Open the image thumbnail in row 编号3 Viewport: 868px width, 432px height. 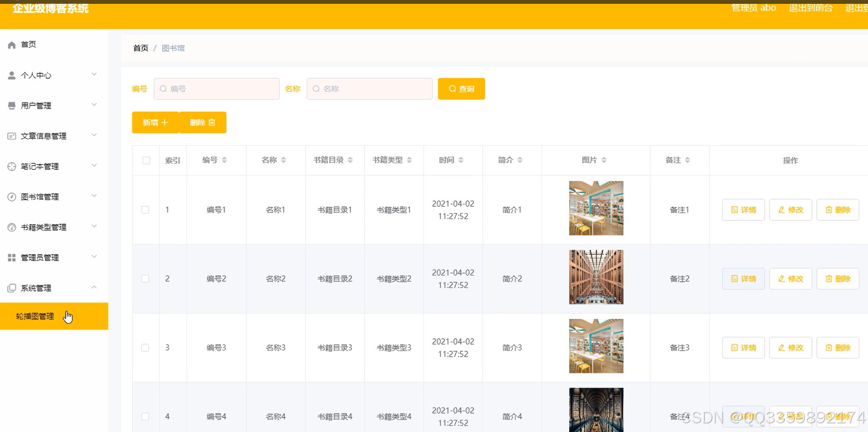[596, 346]
